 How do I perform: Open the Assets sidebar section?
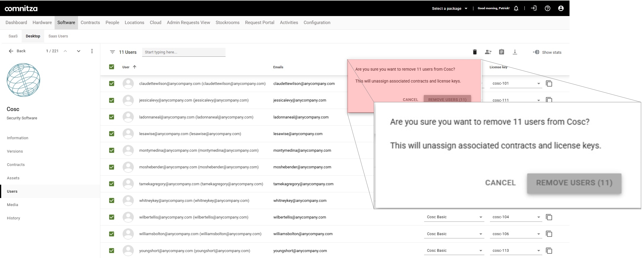[13, 178]
